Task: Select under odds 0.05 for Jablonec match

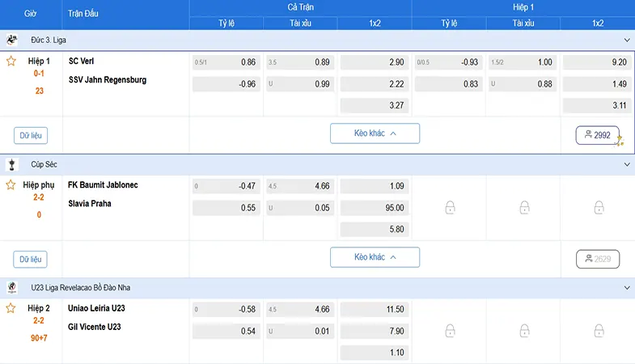Action: point(300,208)
